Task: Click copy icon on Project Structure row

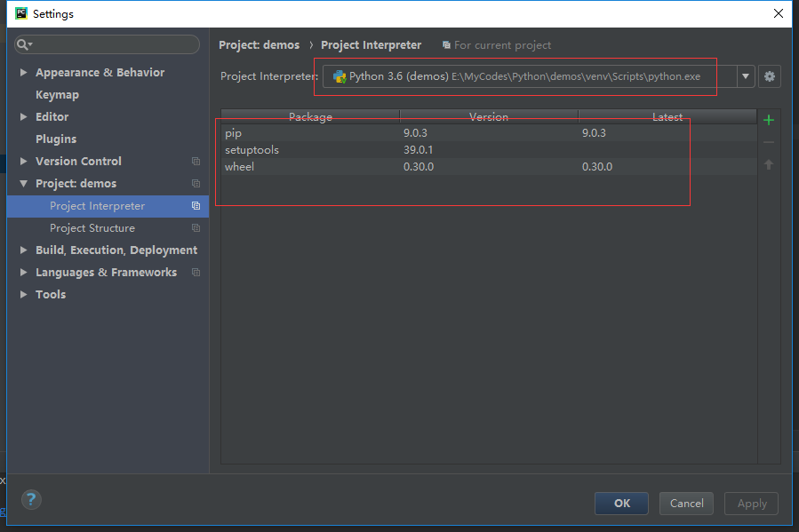Action: pos(196,228)
